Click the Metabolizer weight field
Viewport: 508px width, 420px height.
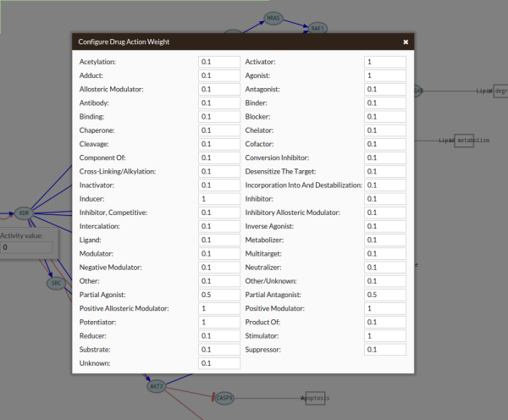385,240
